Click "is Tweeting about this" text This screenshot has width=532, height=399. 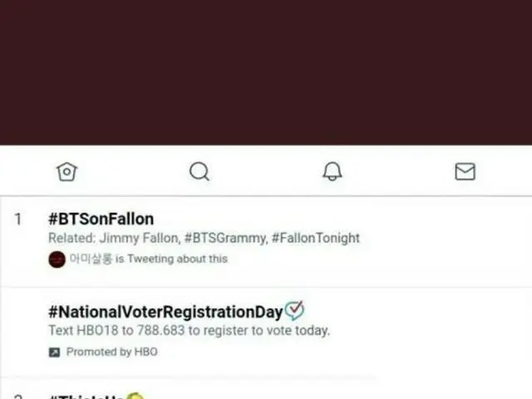tap(171, 259)
